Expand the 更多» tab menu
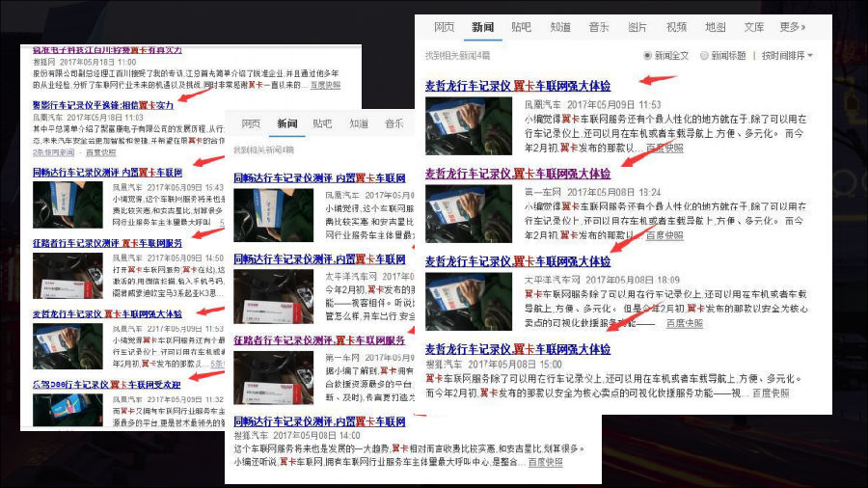The image size is (868, 488). (791, 27)
